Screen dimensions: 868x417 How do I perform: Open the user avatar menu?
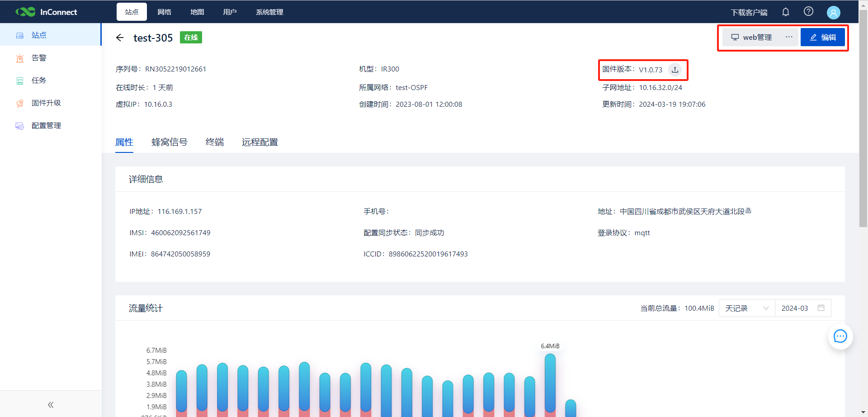pos(833,12)
